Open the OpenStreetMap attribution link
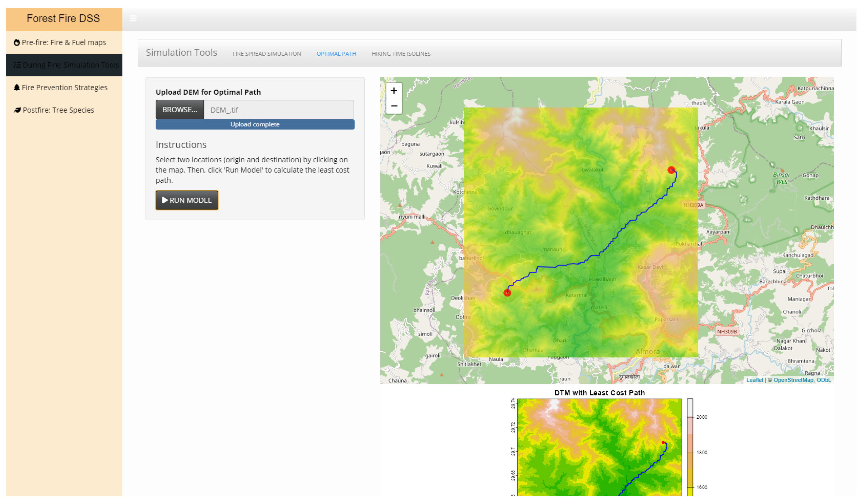 pos(794,380)
